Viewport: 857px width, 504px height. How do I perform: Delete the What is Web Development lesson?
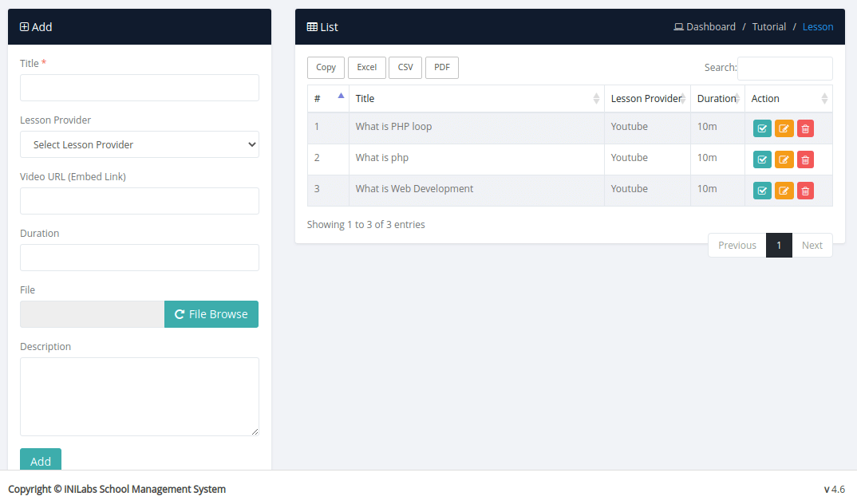805,191
